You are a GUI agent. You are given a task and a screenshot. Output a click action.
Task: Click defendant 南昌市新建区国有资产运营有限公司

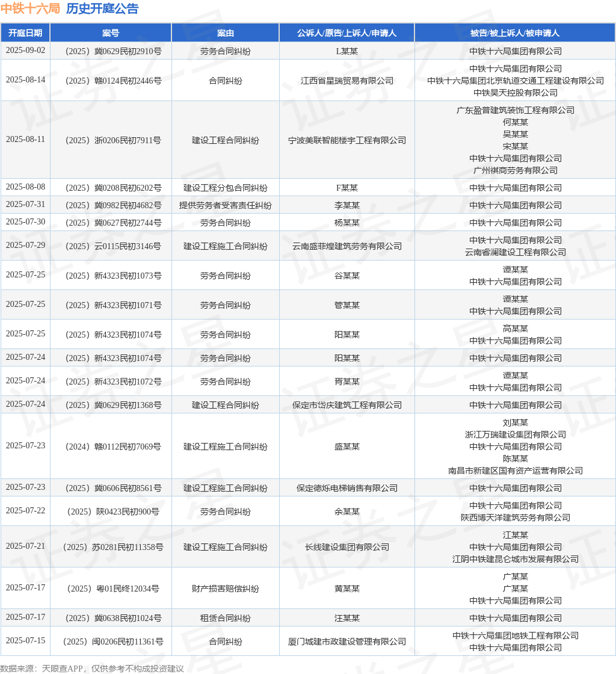(x=516, y=471)
